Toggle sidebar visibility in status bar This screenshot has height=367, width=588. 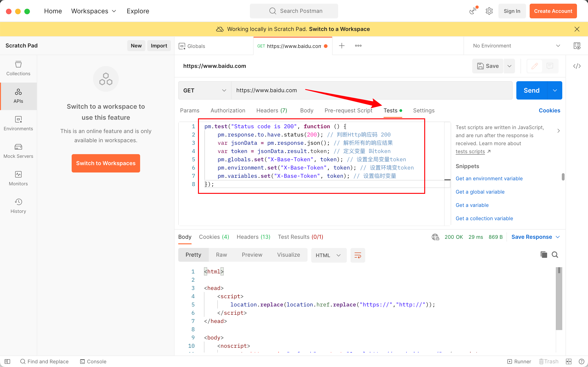click(7, 361)
